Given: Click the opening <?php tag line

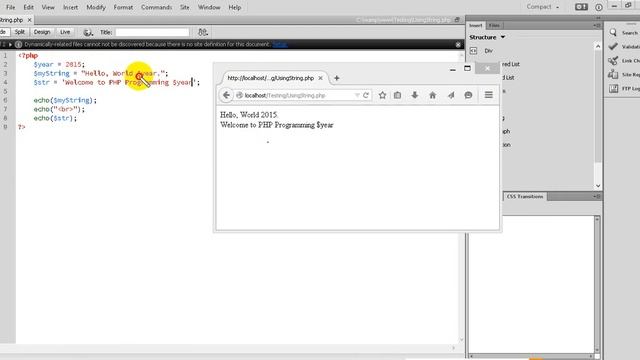Looking at the screenshot, I should tap(28, 56).
